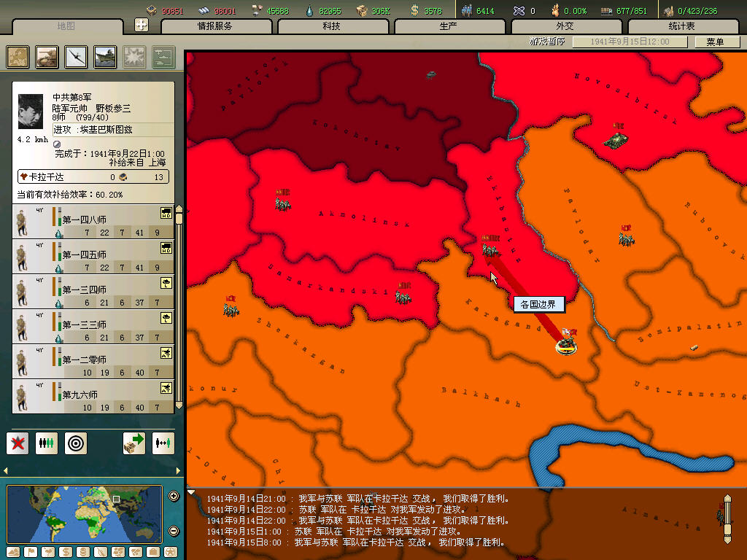The image size is (747, 560).
Task: Click the grey cancel order circle icon
Action: point(57,144)
